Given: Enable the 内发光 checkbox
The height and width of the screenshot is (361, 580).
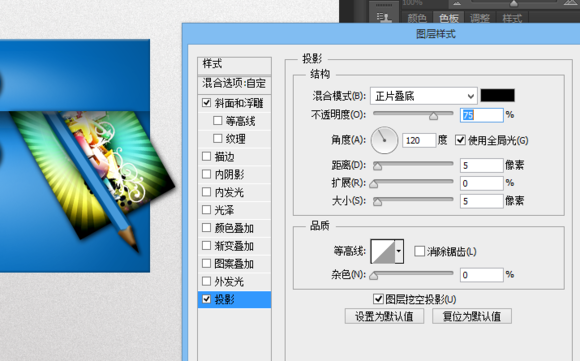Looking at the screenshot, I should click(206, 192).
